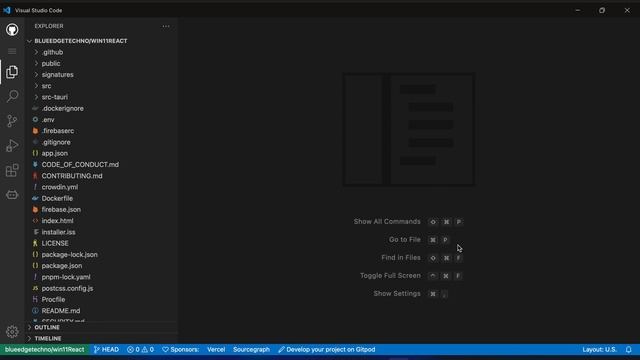Open the .env file
640x360 pixels.
tap(101, 120)
